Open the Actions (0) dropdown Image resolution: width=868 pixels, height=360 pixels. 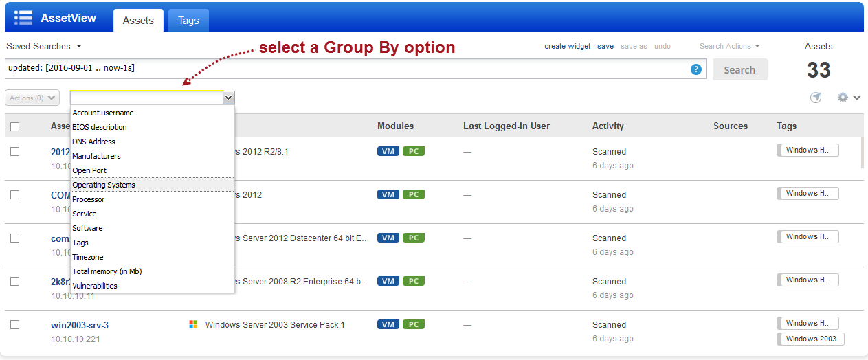pos(32,98)
